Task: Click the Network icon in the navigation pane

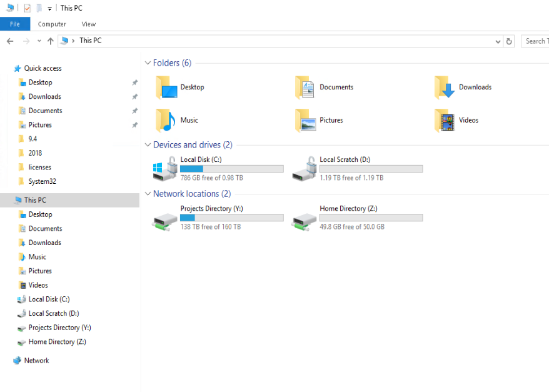Action: pyautogui.click(x=17, y=361)
